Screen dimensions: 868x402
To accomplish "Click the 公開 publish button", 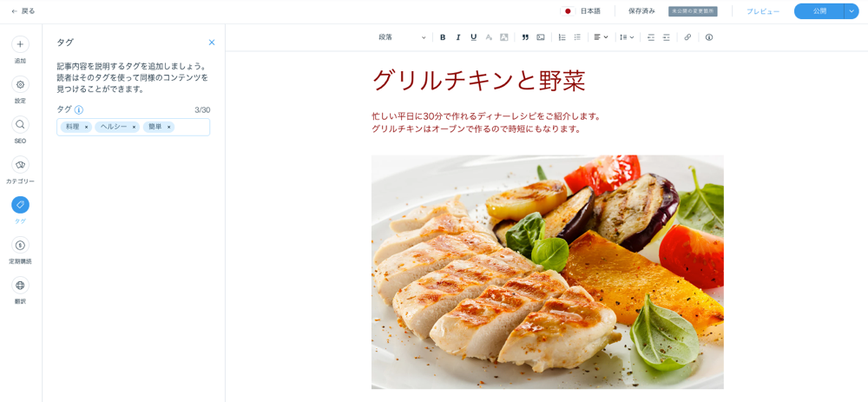I will pyautogui.click(x=819, y=11).
